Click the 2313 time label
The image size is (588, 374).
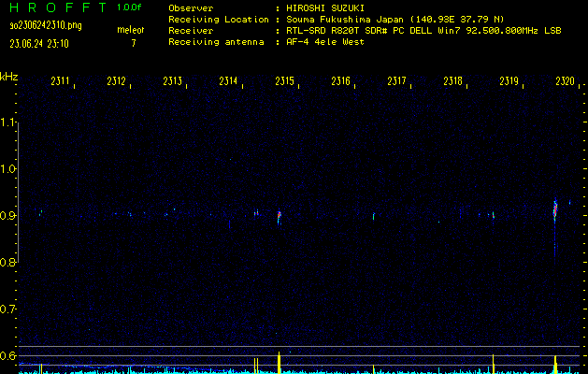[x=172, y=82]
